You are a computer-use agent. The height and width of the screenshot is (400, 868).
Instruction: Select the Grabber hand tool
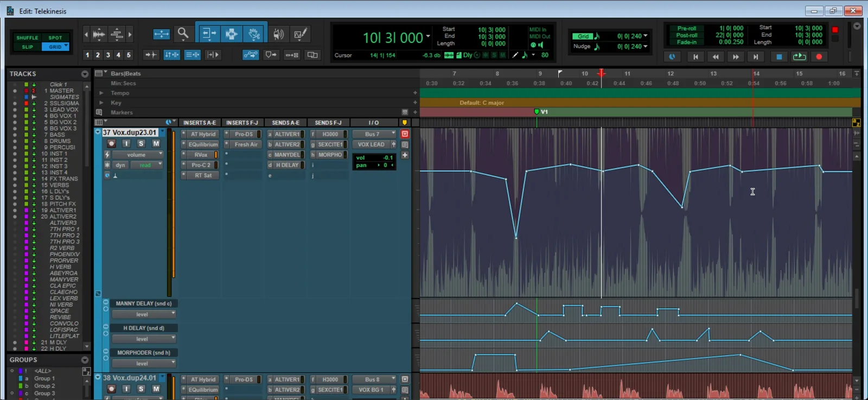[254, 34]
